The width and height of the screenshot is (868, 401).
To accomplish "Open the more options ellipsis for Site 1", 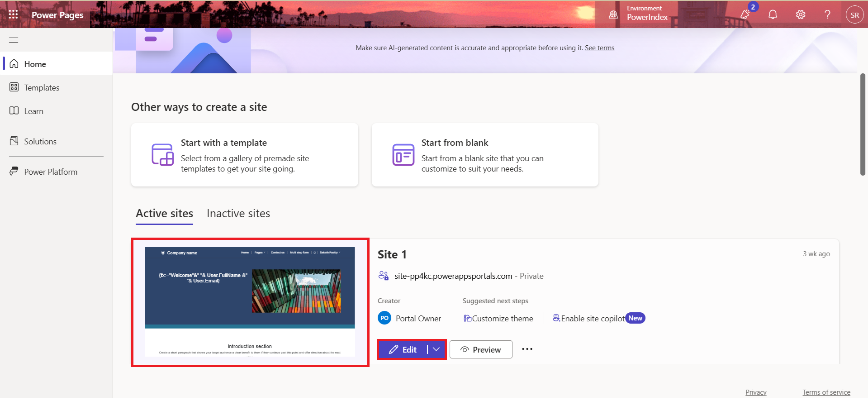I will point(527,349).
